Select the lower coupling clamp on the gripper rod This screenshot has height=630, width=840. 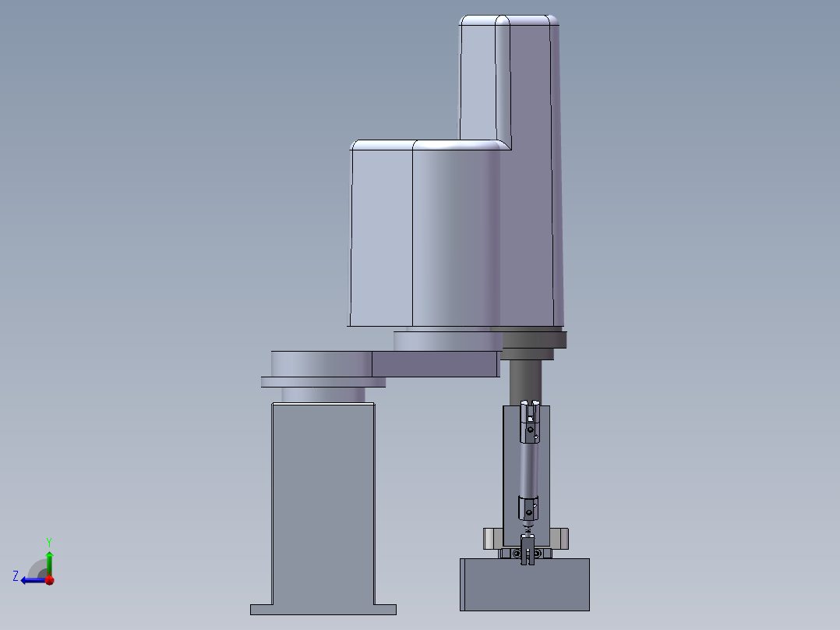pyautogui.click(x=528, y=508)
